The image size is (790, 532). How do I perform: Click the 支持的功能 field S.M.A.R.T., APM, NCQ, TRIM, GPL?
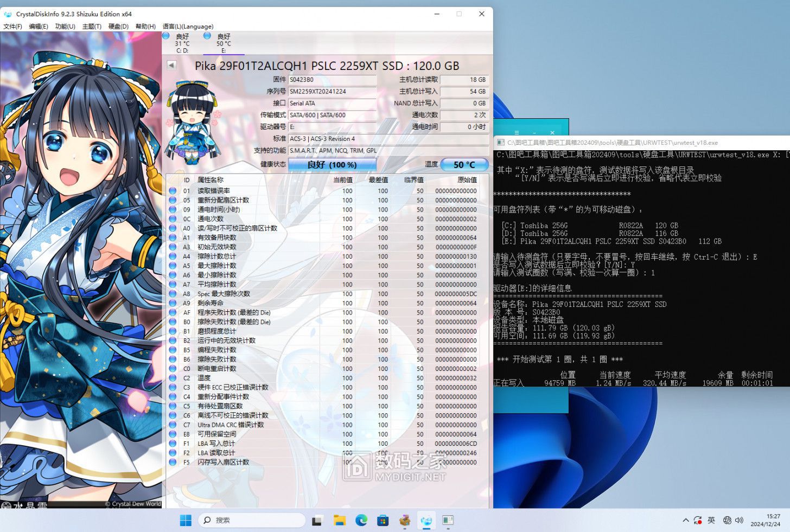388,151
